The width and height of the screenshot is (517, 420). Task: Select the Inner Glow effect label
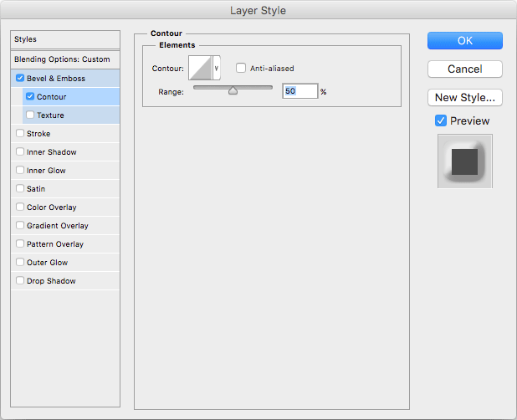coord(46,171)
